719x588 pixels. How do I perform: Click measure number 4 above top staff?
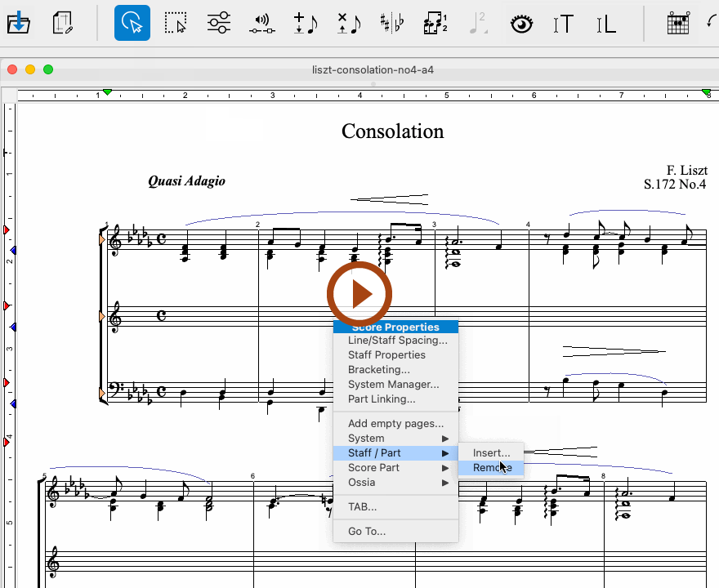(x=528, y=225)
